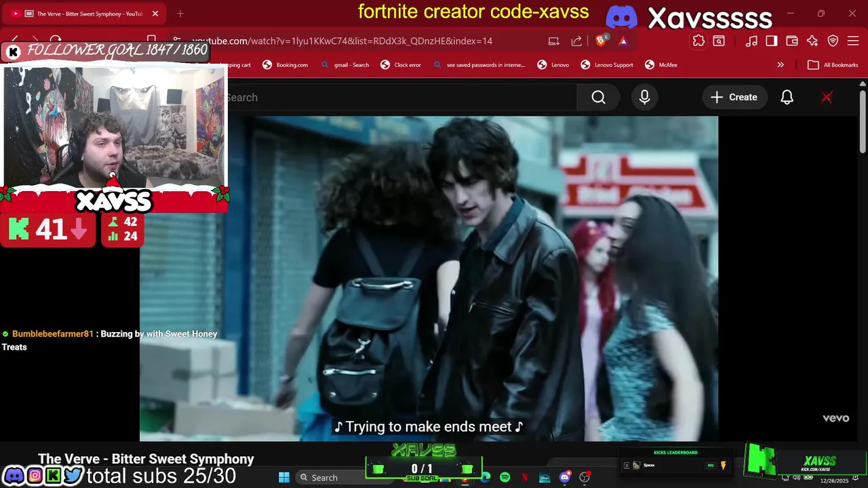The image size is (868, 488).
Task: Open the Lenovo bookmark
Action: coord(553,65)
